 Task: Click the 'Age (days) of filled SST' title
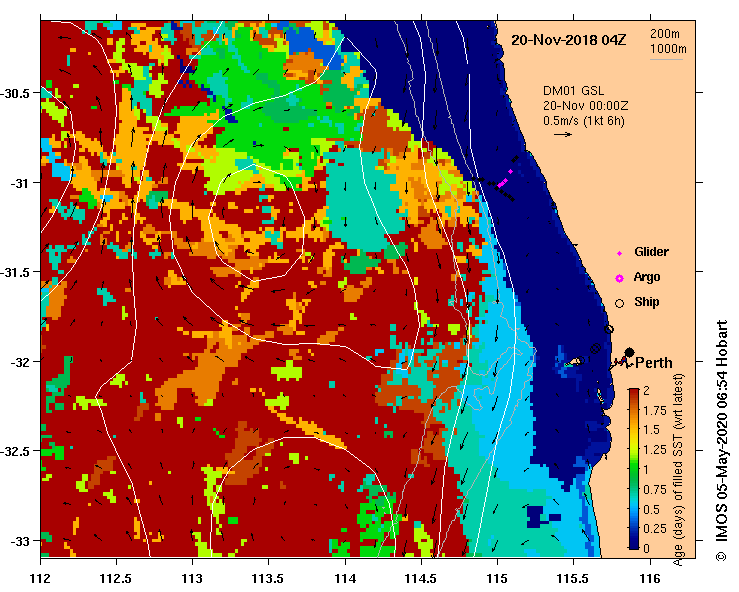[x=678, y=470]
